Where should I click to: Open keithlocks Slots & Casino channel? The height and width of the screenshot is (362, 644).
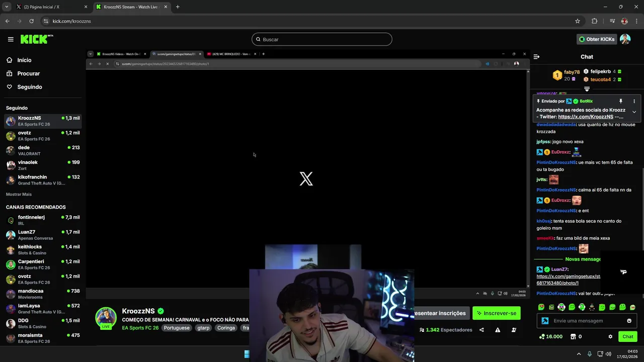pos(42,250)
